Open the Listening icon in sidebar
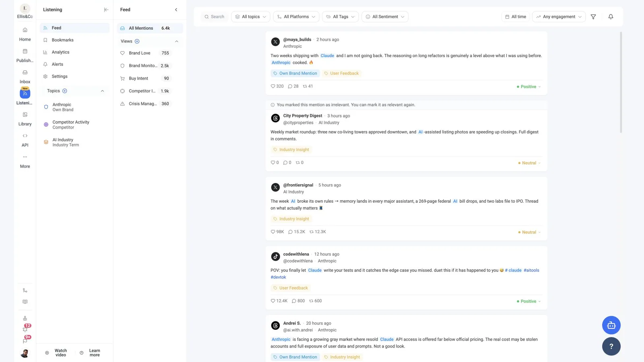The width and height of the screenshot is (644, 362). tap(25, 93)
